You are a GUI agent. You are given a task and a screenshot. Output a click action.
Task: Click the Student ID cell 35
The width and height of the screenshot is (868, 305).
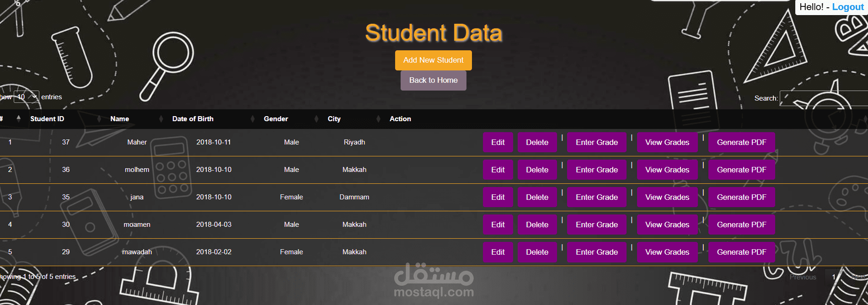point(66,197)
